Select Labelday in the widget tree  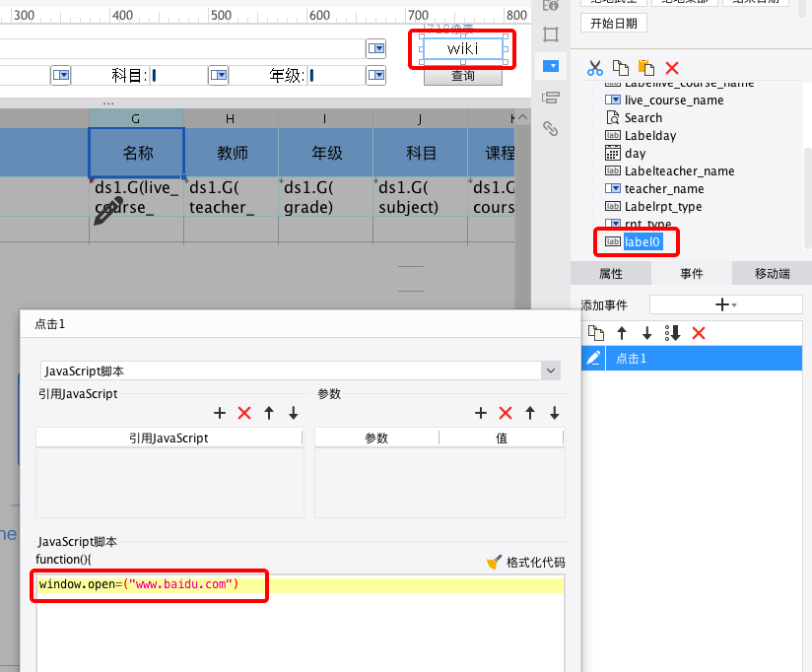coord(650,136)
